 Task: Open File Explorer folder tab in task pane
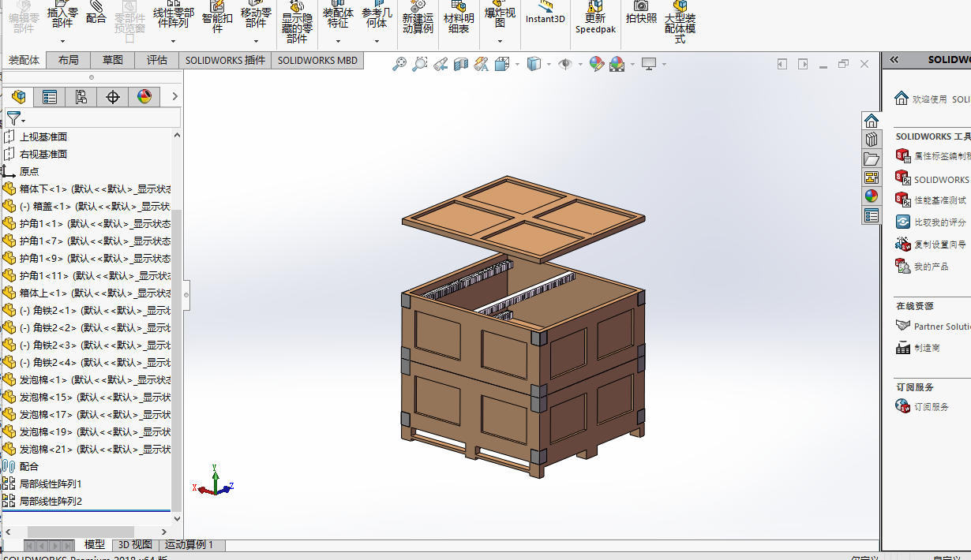click(872, 159)
